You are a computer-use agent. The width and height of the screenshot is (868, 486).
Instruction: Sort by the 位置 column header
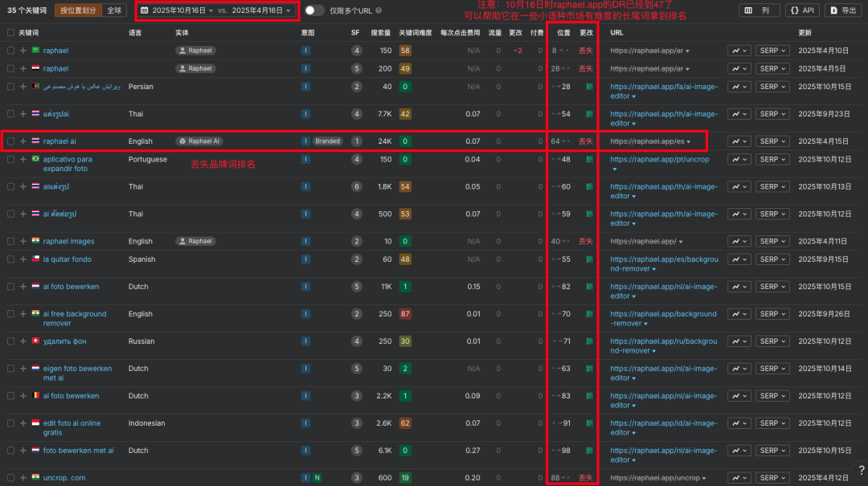(x=563, y=33)
